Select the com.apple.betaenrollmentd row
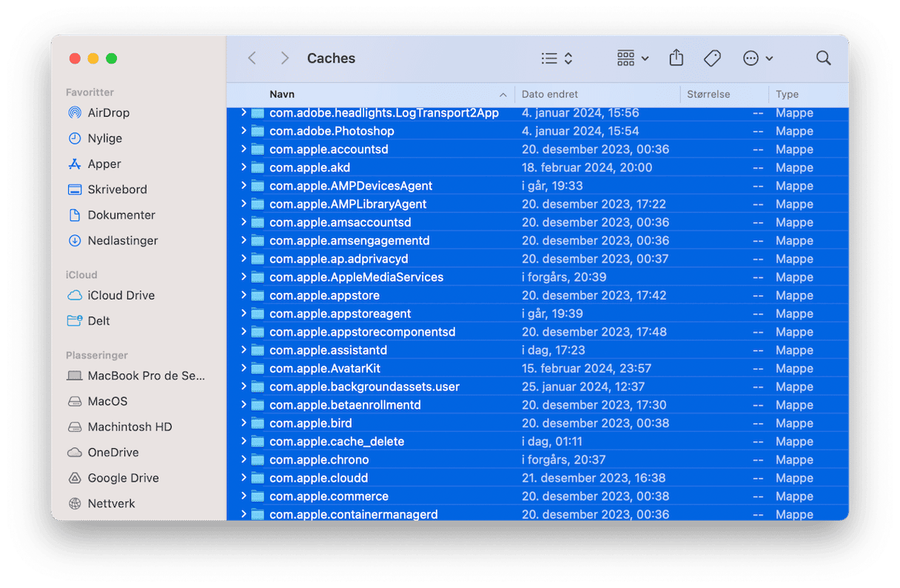This screenshot has height=588, width=900. [537, 405]
